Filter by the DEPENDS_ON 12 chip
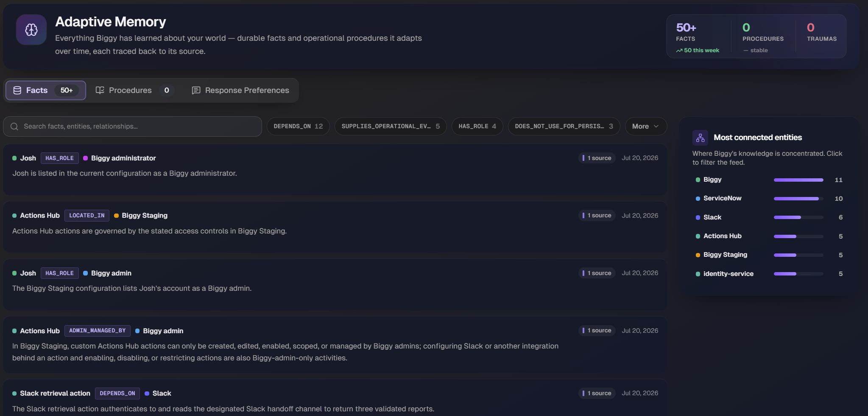Screen dimensions: 868x416 [298, 126]
